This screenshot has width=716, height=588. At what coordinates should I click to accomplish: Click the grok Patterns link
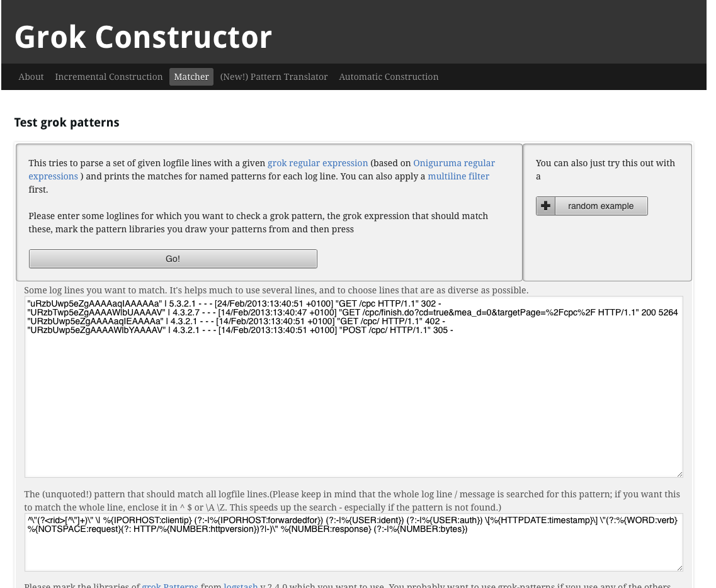(x=170, y=585)
